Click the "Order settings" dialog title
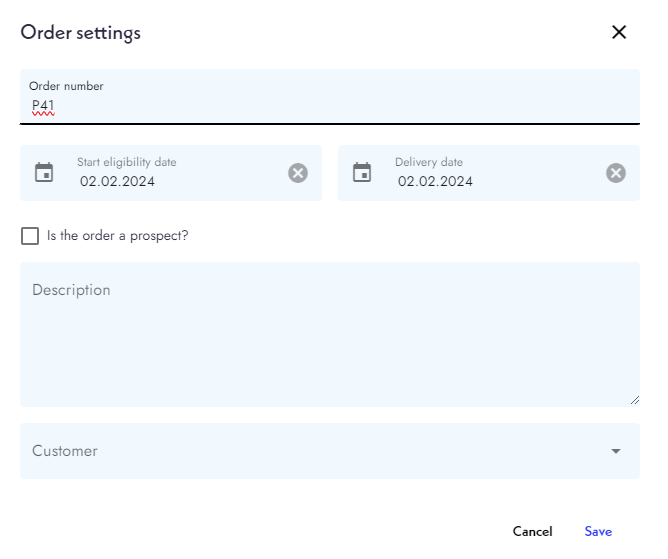668x559 pixels. tap(81, 33)
